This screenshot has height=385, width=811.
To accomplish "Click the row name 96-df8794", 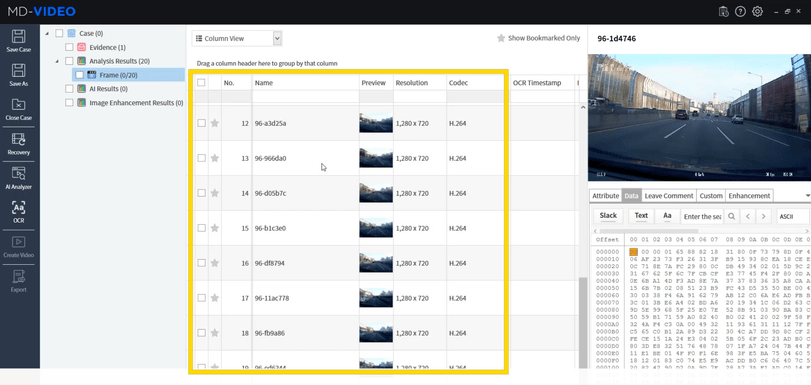I will (x=269, y=263).
